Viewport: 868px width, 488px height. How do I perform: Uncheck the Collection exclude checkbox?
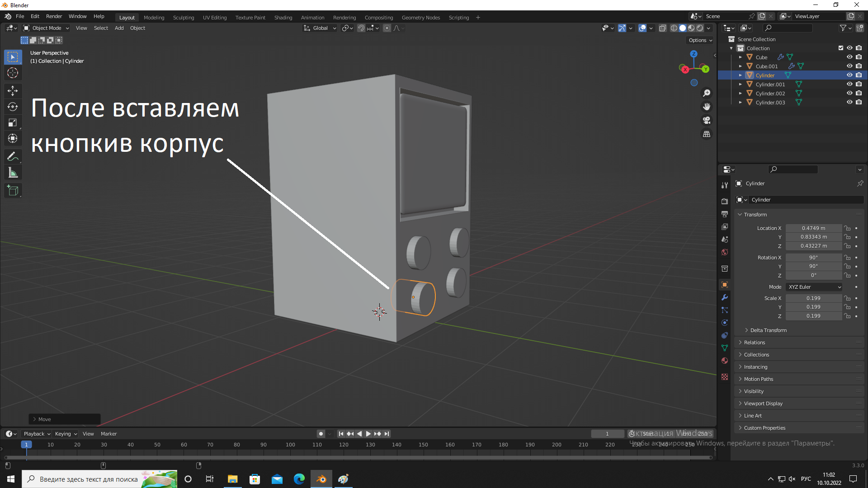tap(841, 48)
